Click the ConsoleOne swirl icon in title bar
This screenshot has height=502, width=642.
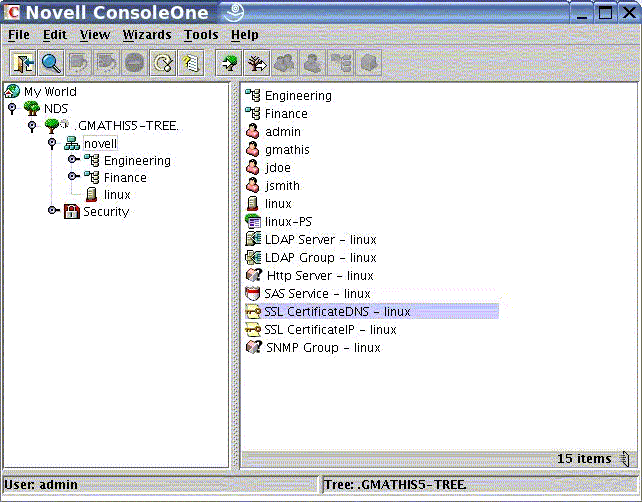234,12
